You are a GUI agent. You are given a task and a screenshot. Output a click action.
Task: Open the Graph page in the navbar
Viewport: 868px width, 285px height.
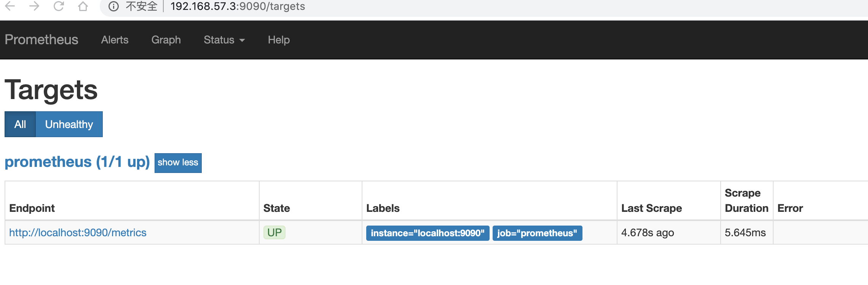[x=166, y=40]
